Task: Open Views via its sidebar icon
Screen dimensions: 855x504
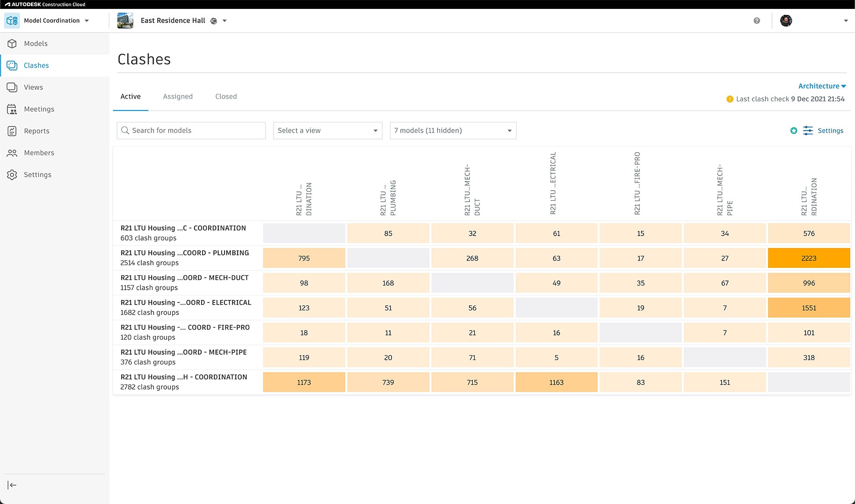Action: [12, 87]
